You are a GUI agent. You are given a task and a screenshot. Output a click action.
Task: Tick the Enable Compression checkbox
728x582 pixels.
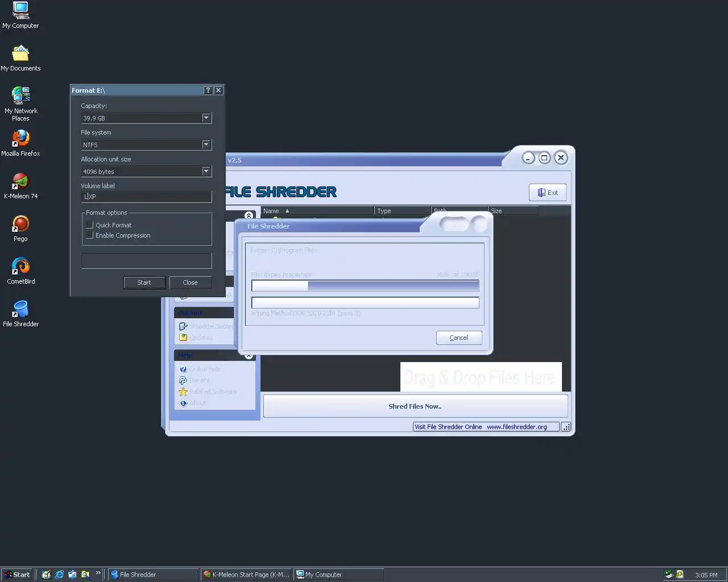[x=89, y=235]
